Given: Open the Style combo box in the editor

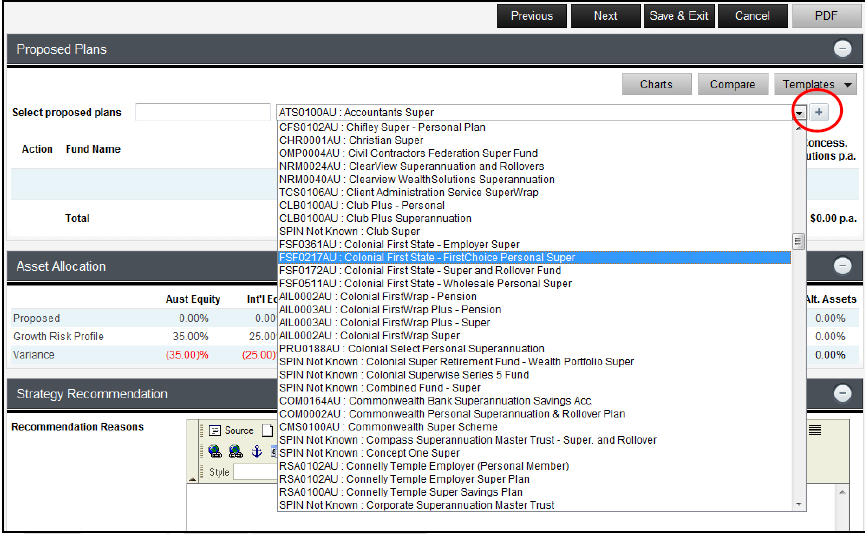Looking at the screenshot, I should [254, 472].
